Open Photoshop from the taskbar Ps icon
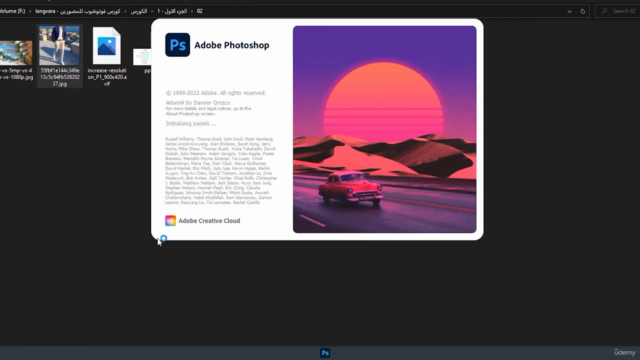This screenshot has width=640, height=360. 325,353
